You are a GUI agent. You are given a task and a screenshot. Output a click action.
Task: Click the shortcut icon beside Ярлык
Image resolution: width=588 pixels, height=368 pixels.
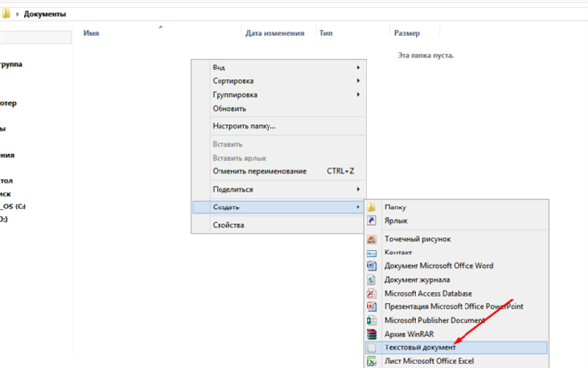tap(371, 221)
